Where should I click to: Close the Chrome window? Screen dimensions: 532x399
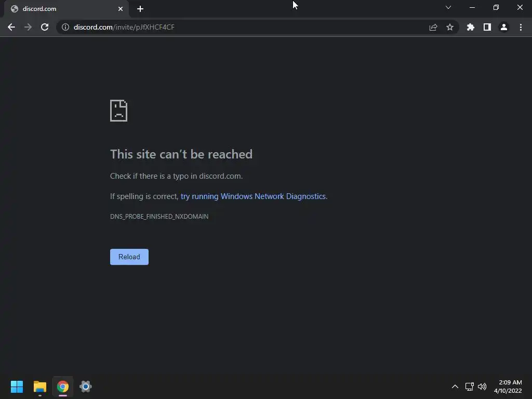click(520, 7)
